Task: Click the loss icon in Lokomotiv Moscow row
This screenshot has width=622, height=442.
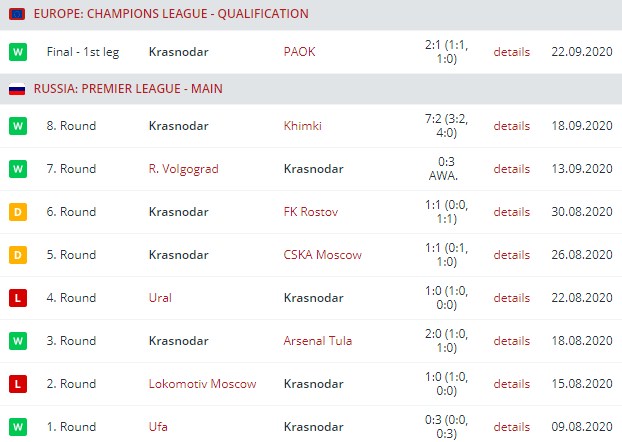Action: [x=17, y=384]
